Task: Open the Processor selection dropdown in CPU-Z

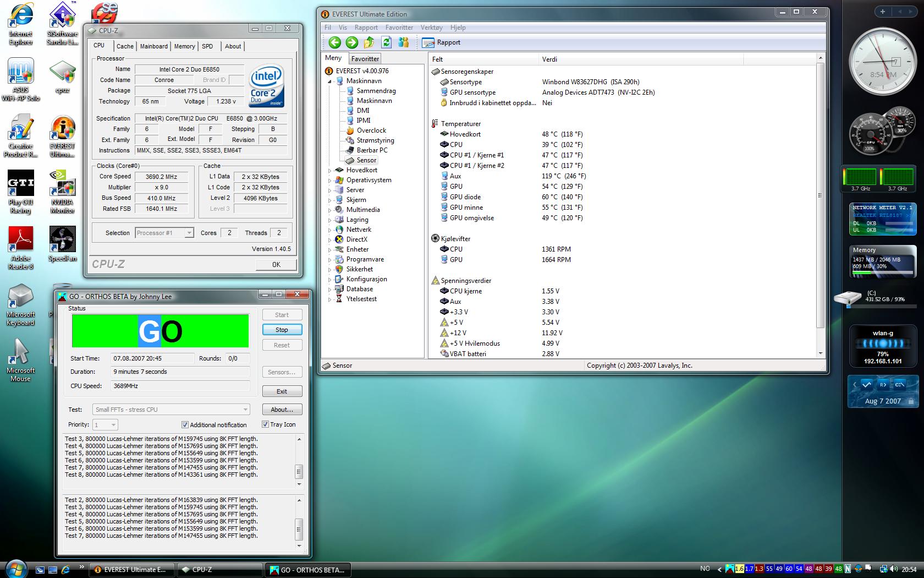Action: pyautogui.click(x=164, y=233)
